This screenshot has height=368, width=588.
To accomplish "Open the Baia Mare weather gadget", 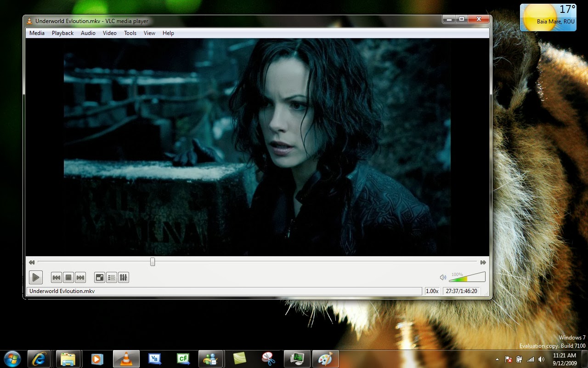I will coord(548,17).
